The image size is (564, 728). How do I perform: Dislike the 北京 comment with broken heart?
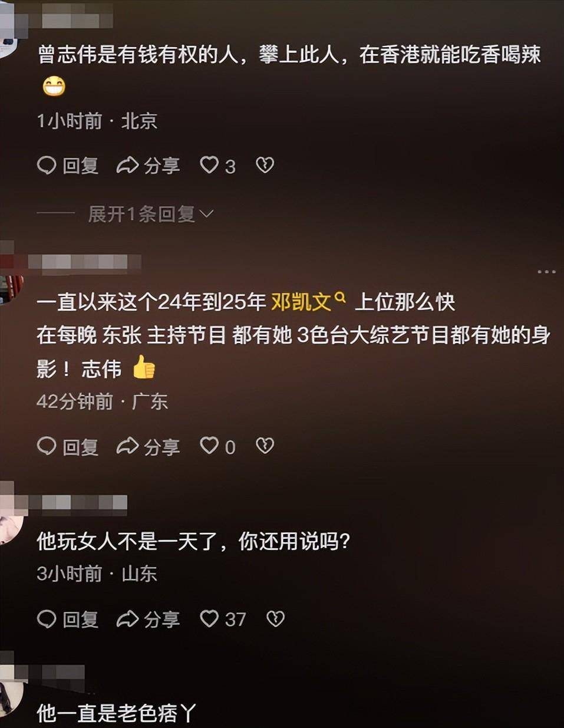pyautogui.click(x=265, y=165)
